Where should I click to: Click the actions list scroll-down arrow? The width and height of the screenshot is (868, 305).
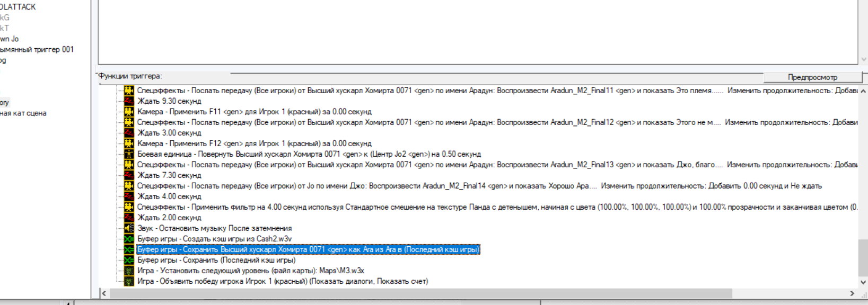(x=863, y=283)
